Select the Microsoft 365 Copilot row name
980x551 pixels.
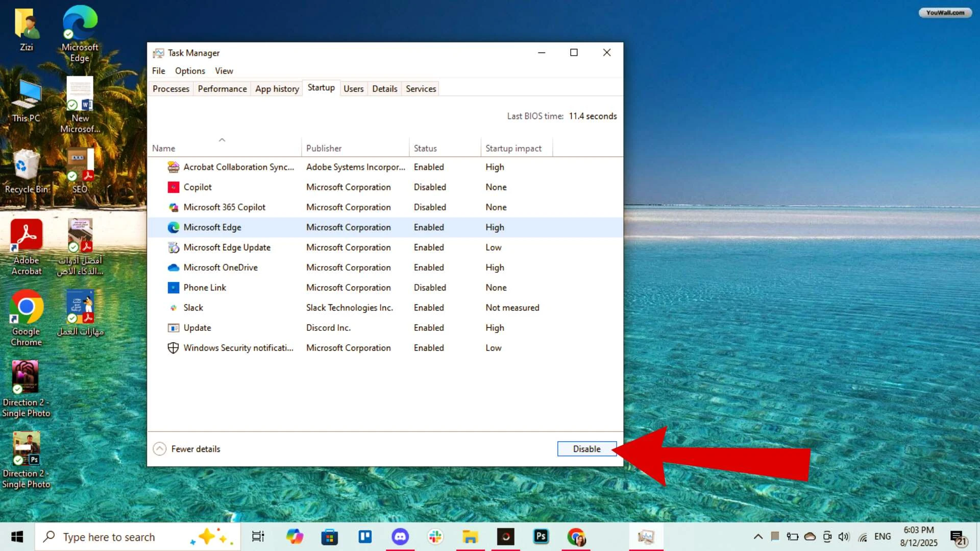pos(225,207)
